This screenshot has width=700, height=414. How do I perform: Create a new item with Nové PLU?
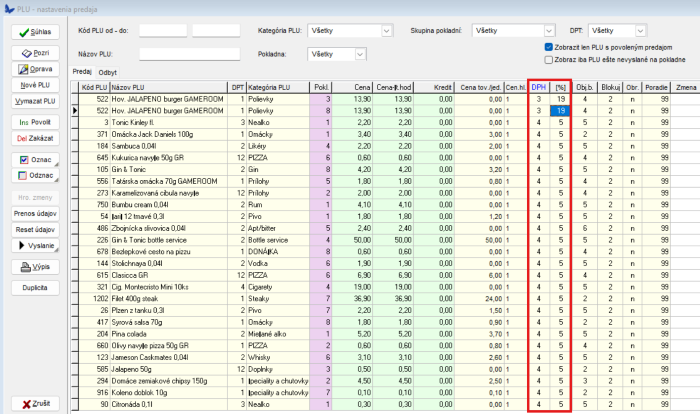point(35,85)
